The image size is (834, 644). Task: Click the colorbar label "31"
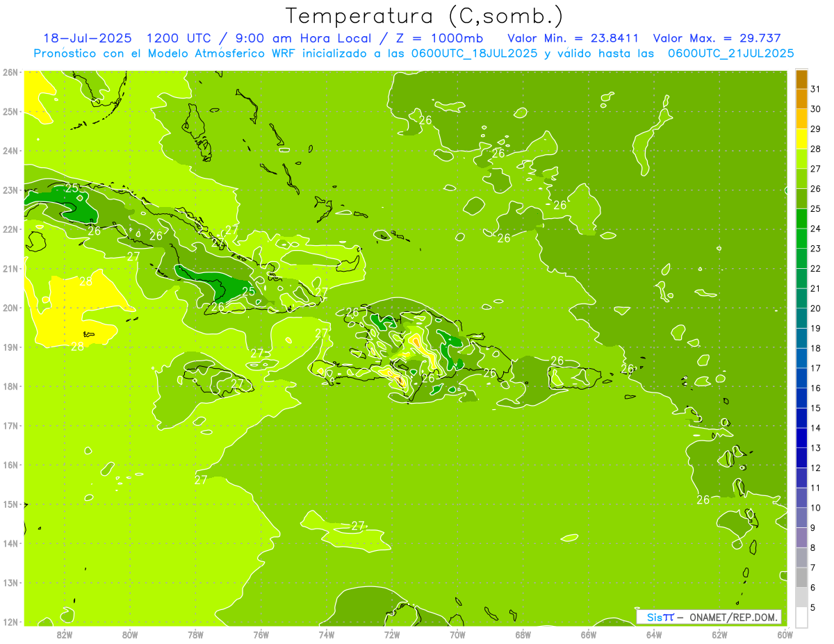(x=815, y=89)
